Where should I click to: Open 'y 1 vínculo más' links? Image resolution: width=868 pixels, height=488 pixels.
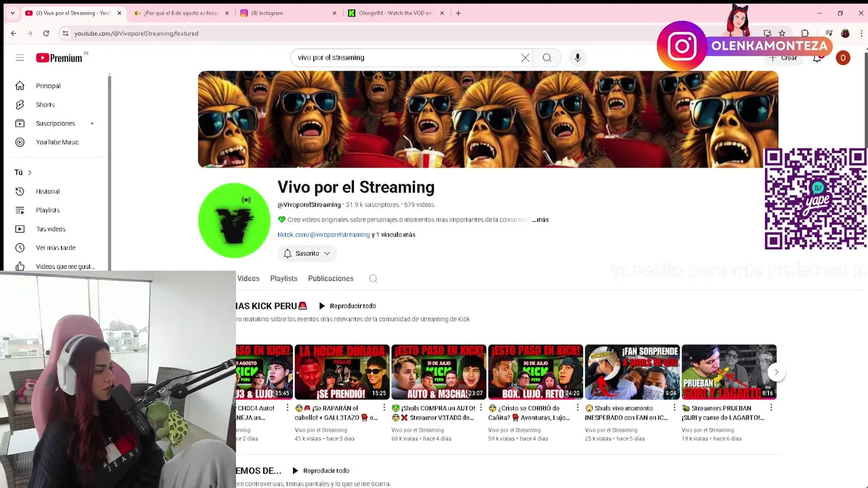(x=393, y=235)
